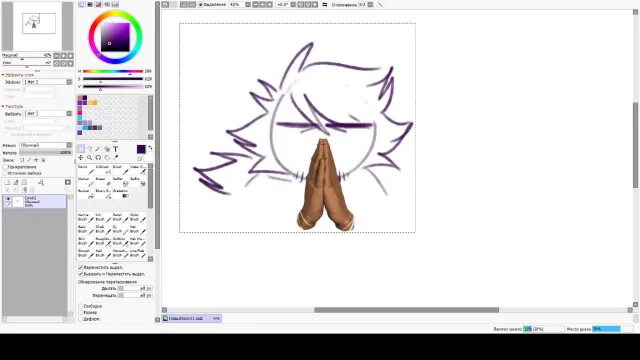Open the layer blending mode dropdown

[45, 145]
